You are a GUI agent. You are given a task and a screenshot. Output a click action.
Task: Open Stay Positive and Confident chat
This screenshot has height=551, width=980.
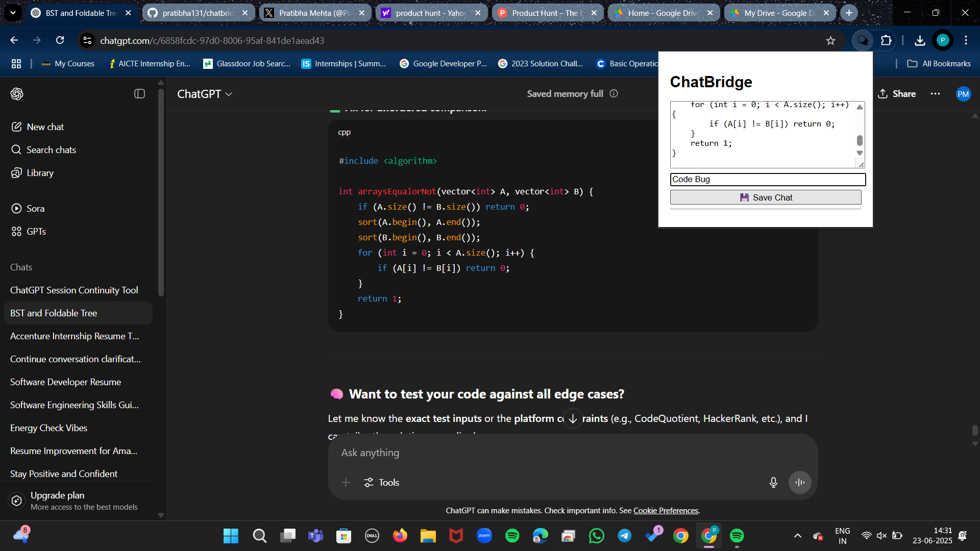[79, 474]
